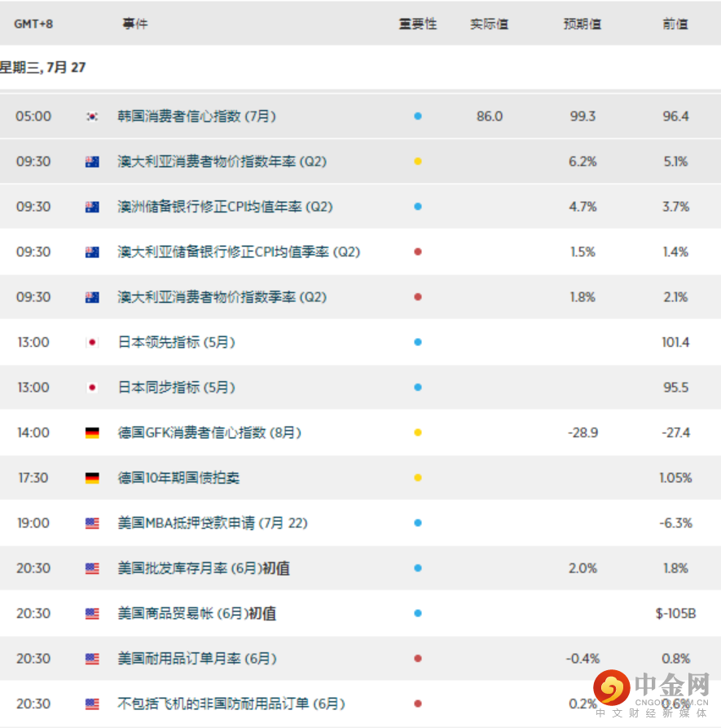Screen dimensions: 721x728
Task: Click the Japan flag beside 日本同步指标
Action: pos(92,388)
